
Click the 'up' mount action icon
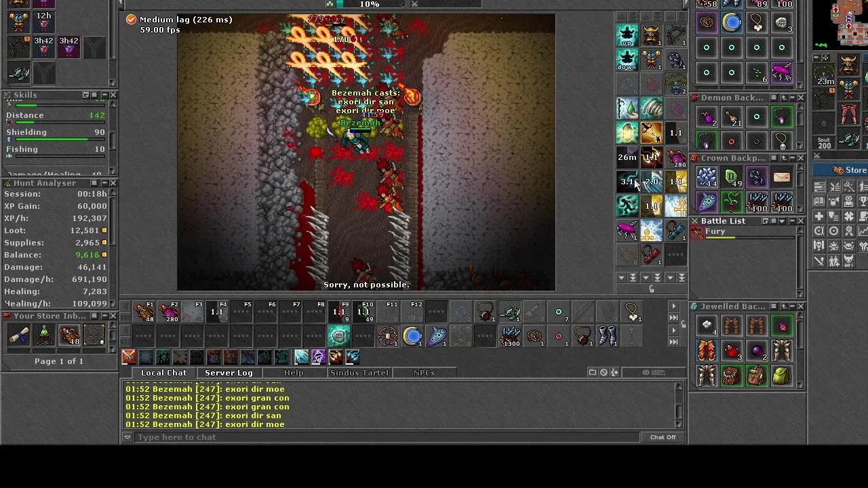[627, 35]
